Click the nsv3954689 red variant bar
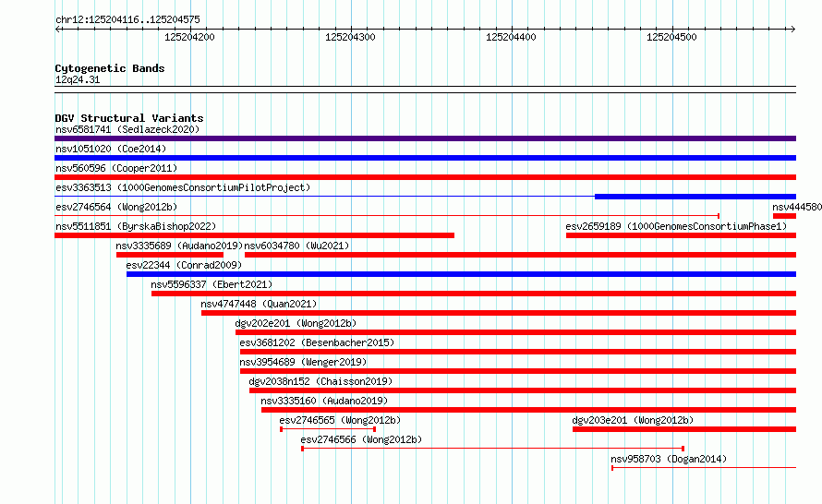The image size is (822, 504). [x=518, y=371]
